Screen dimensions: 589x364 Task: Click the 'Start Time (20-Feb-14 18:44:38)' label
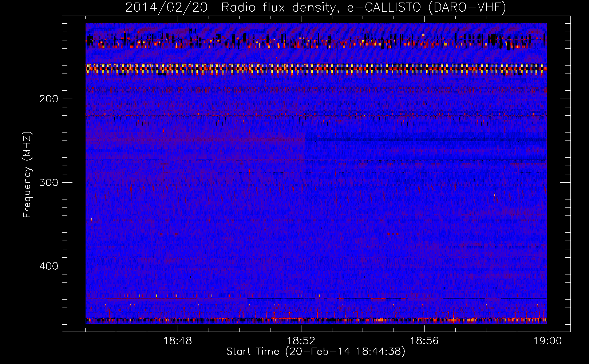[x=316, y=352]
